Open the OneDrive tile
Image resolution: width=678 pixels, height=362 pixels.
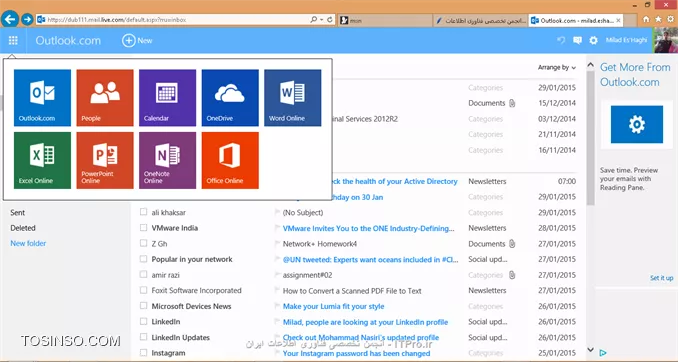(x=230, y=98)
